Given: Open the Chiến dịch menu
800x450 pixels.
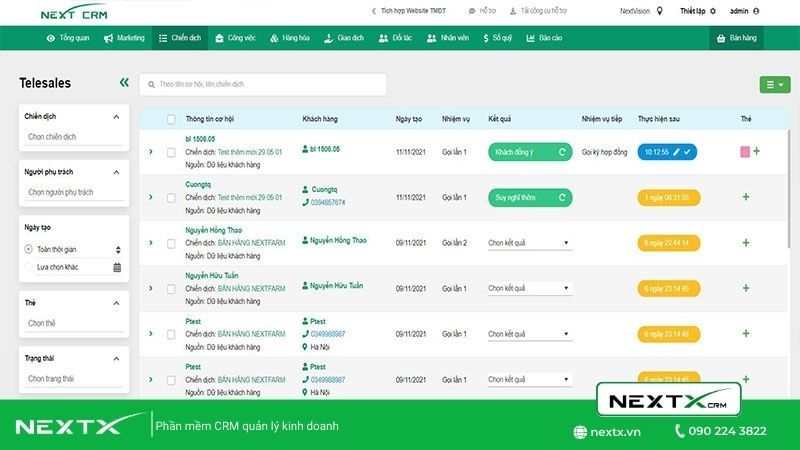Looking at the screenshot, I should 180,38.
